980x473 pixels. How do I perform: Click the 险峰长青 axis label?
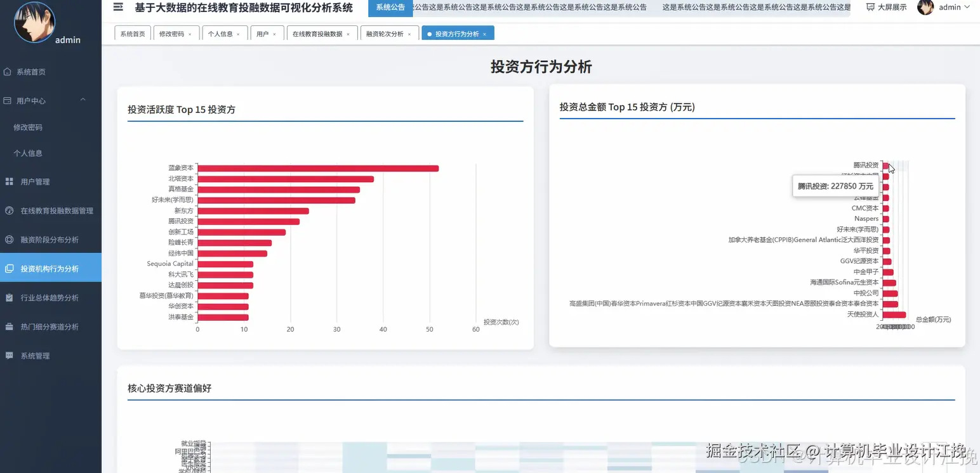click(181, 242)
